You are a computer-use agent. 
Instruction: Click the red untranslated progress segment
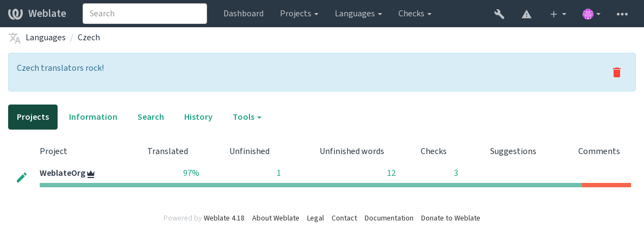607,185
